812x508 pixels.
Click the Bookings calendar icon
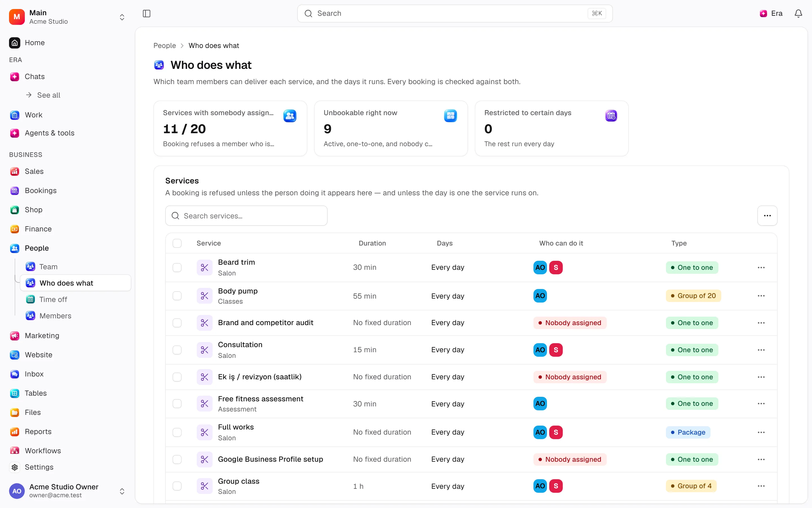[14, 190]
